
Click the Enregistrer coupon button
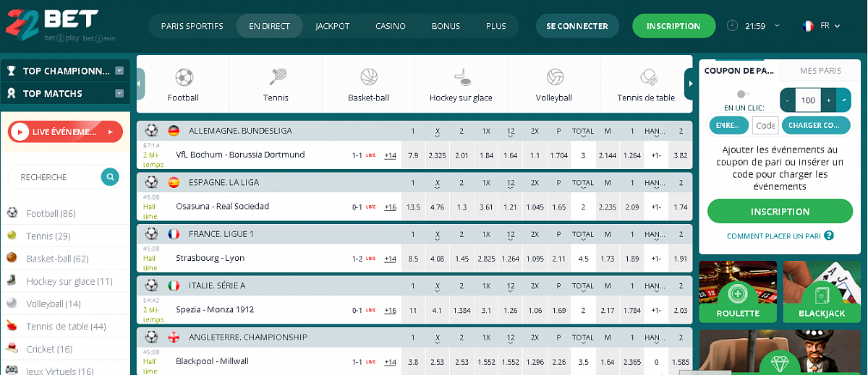[728, 125]
